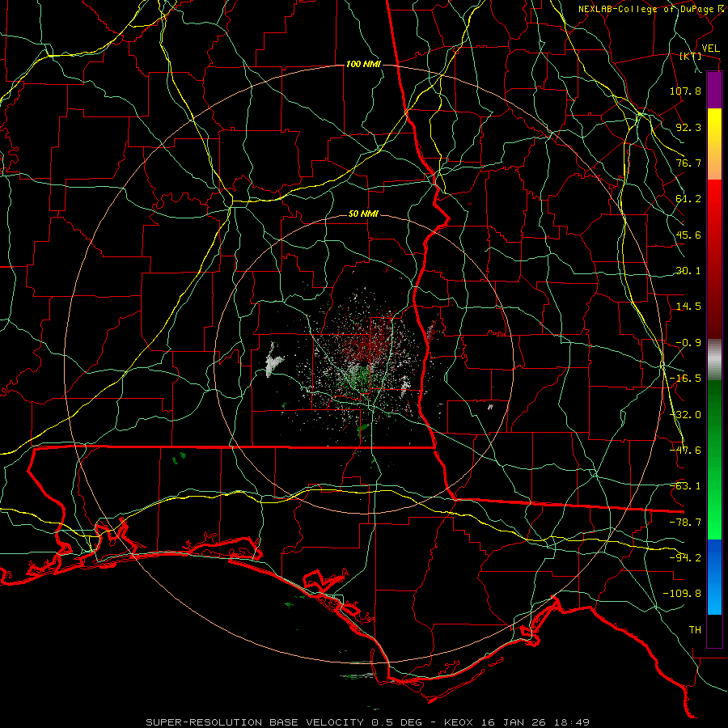Image resolution: width=728 pixels, height=728 pixels.
Task: Click the -94.2 legend value
Action: [685, 558]
